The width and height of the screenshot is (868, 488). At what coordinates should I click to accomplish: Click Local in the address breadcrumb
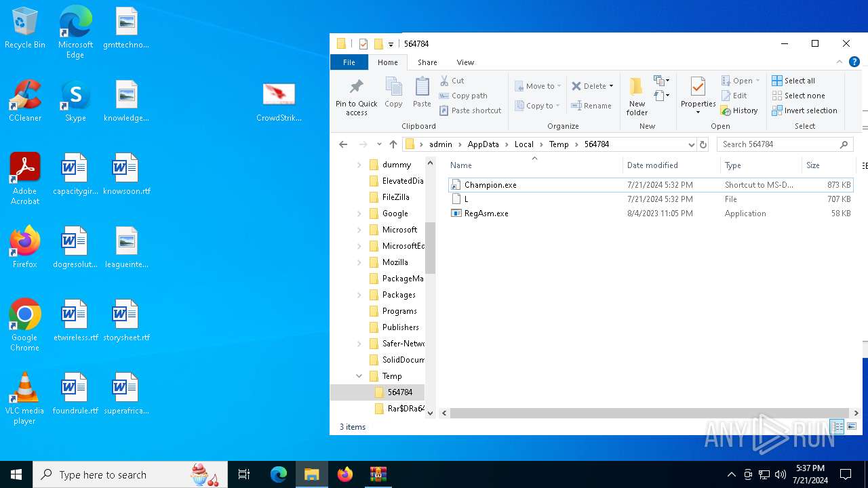click(524, 144)
